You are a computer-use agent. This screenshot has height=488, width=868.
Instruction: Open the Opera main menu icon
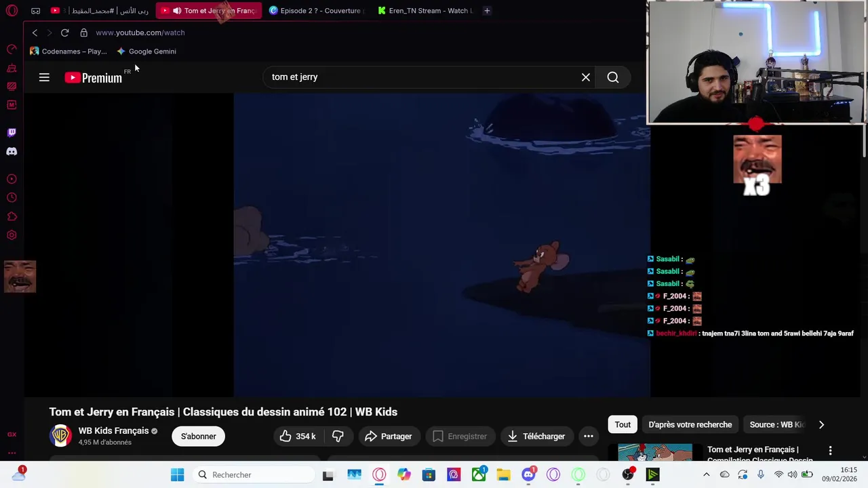(12, 11)
